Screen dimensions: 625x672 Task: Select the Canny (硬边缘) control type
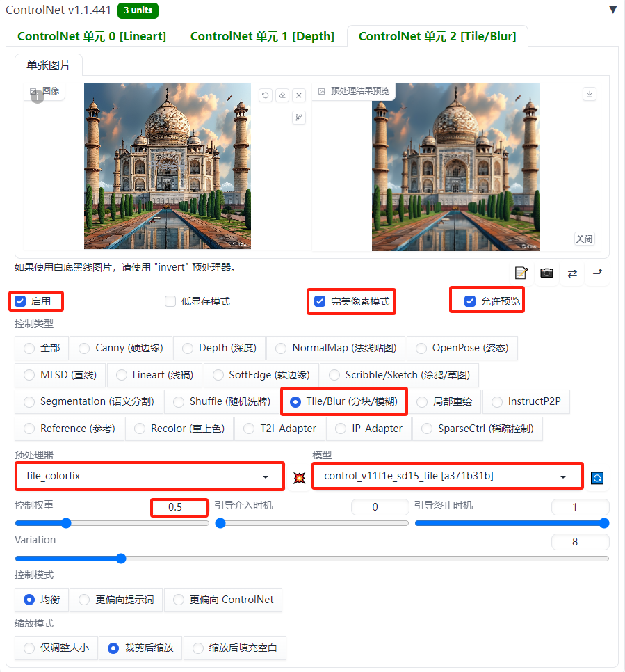85,348
